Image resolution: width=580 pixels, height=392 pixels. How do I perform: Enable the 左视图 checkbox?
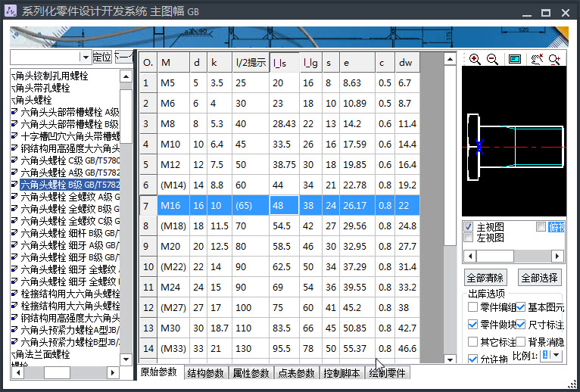pos(469,238)
